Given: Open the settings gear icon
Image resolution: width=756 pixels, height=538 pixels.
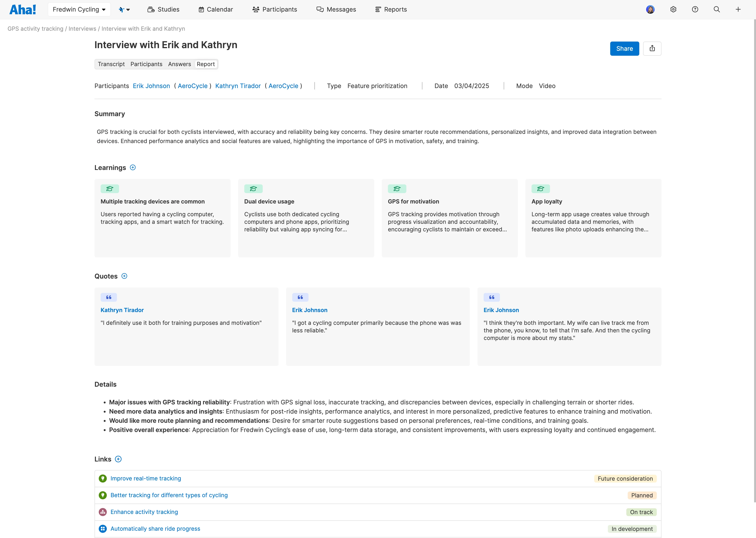Looking at the screenshot, I should pos(673,9).
